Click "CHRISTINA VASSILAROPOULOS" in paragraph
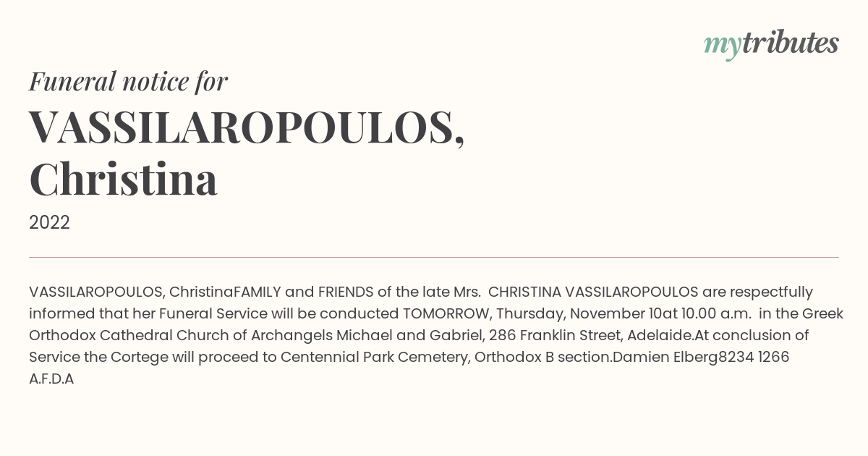 593,292
